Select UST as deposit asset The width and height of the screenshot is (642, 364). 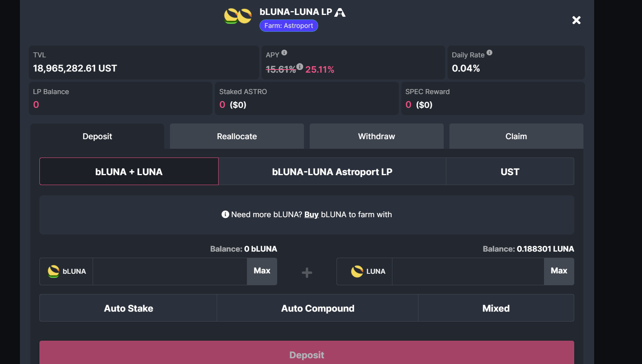click(510, 172)
